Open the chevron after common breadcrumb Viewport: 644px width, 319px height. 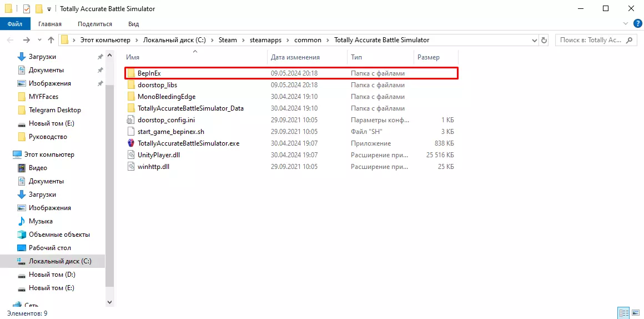328,40
